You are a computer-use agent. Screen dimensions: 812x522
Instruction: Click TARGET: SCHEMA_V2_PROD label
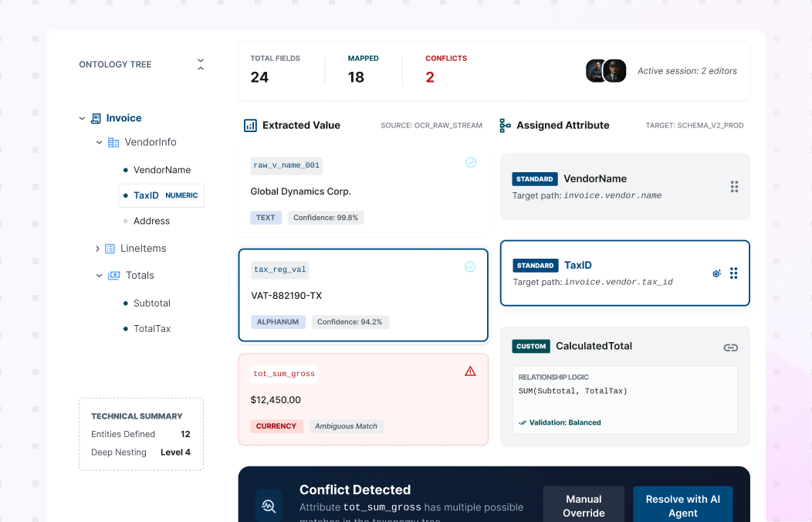pos(695,125)
